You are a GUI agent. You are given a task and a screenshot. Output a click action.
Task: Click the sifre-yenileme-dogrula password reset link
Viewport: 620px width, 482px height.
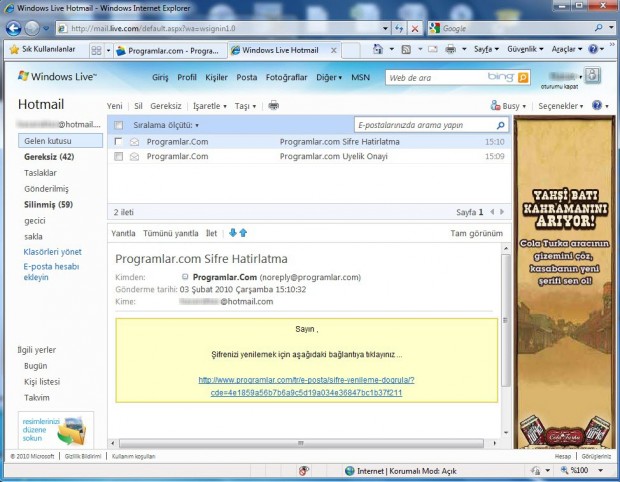click(306, 386)
